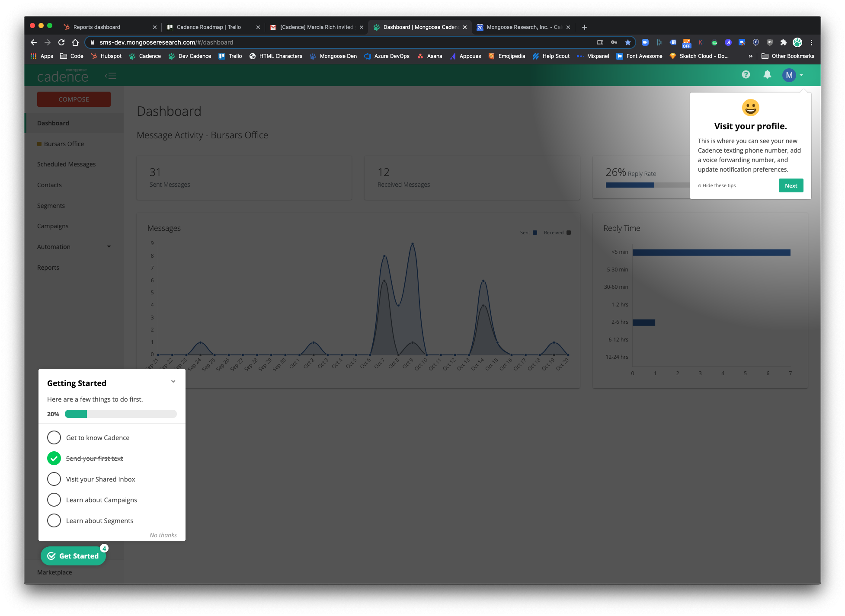Click Next in profile tip
Screen dimensions: 845x616
pos(791,186)
